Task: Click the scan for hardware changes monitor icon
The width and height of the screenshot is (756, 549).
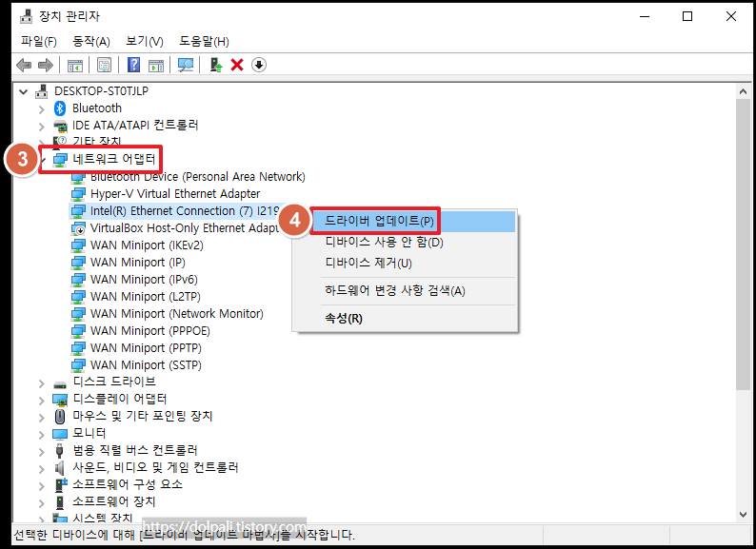Action: 186,65
